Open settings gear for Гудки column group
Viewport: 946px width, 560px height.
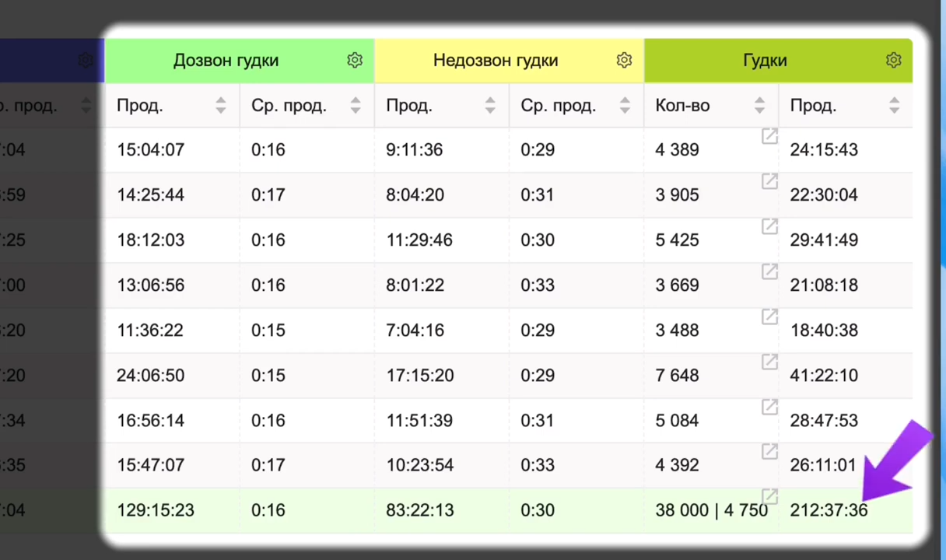tap(893, 60)
